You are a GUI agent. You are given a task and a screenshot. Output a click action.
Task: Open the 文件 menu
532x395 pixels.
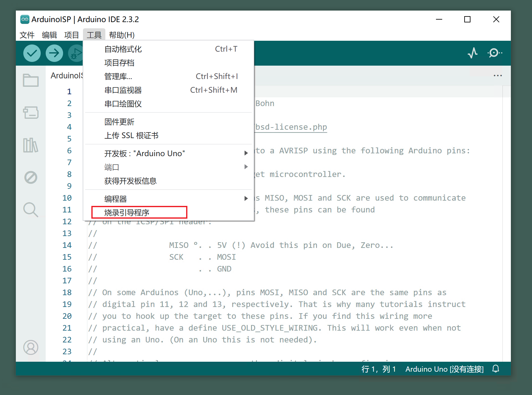coord(27,35)
